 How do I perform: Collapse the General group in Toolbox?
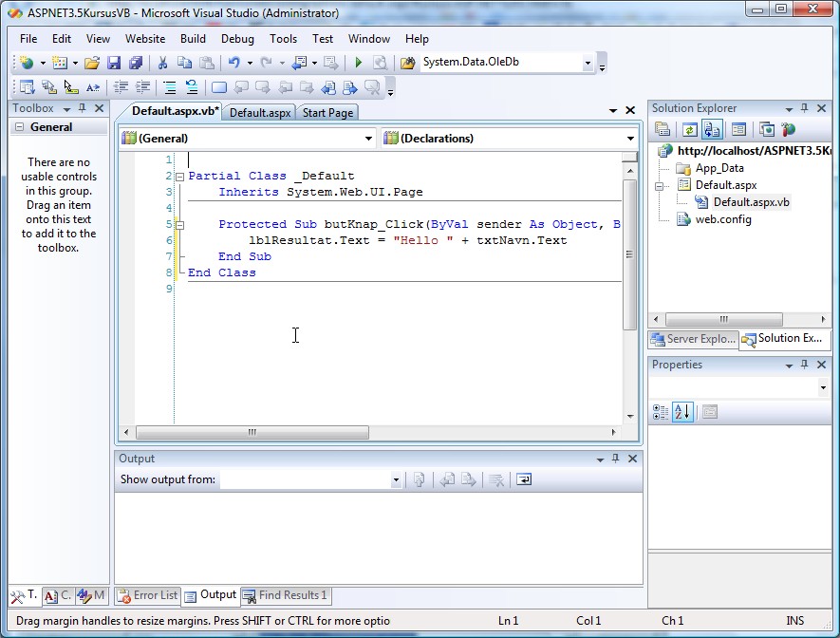tap(19, 127)
